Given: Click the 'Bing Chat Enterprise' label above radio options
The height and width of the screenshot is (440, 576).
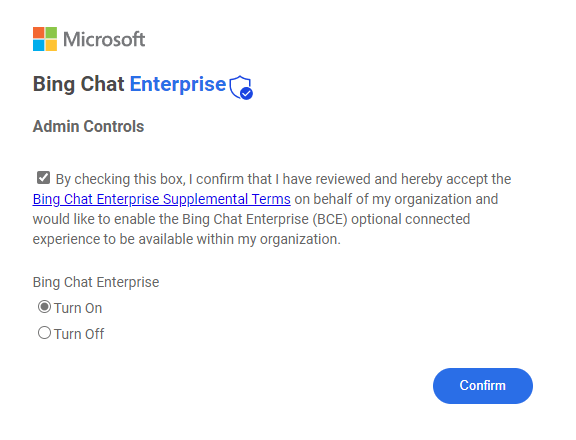Looking at the screenshot, I should (x=96, y=282).
